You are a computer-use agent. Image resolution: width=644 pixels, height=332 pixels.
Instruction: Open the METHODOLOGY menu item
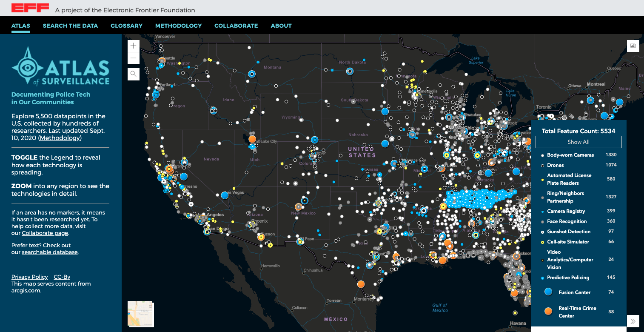[x=178, y=26]
